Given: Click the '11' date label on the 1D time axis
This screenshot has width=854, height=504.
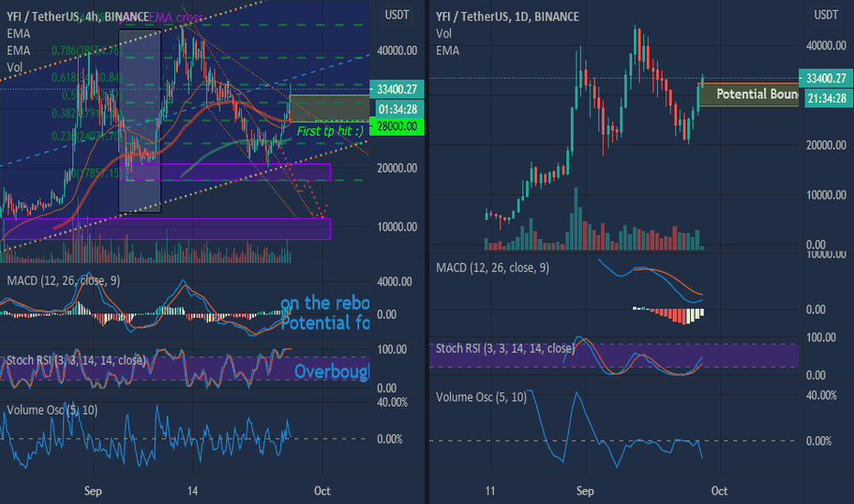Looking at the screenshot, I should 490,491.
